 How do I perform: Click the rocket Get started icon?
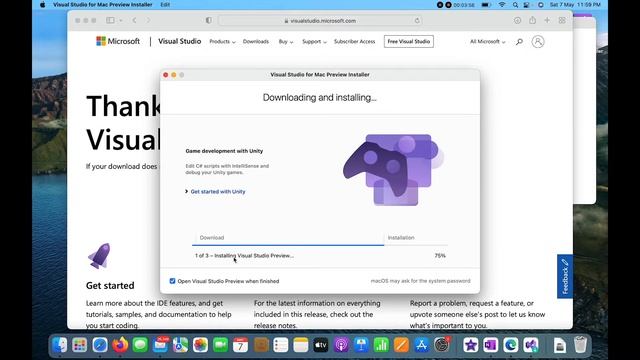(99, 256)
